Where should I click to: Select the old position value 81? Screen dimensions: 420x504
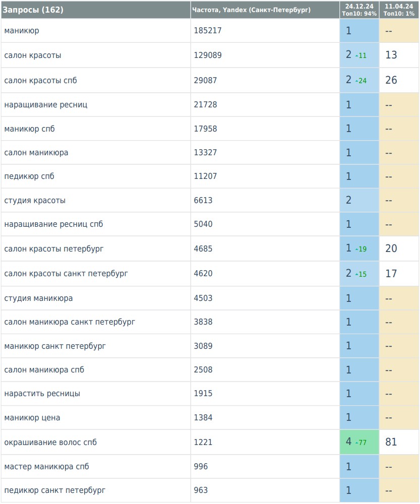point(391,442)
